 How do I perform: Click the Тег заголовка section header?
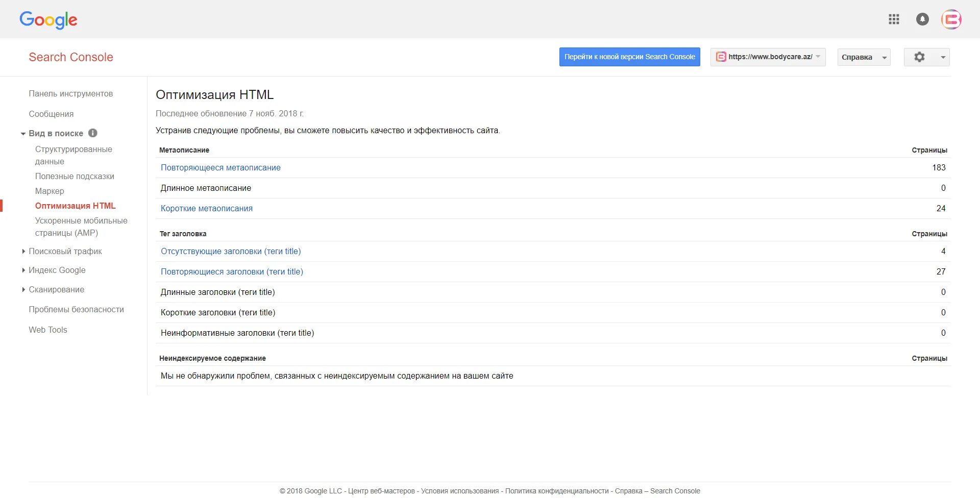tap(183, 234)
